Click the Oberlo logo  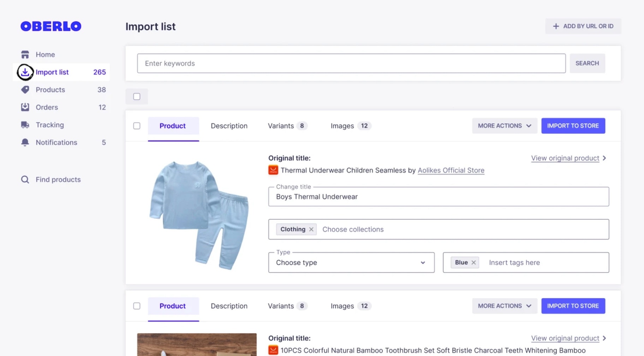click(x=51, y=26)
